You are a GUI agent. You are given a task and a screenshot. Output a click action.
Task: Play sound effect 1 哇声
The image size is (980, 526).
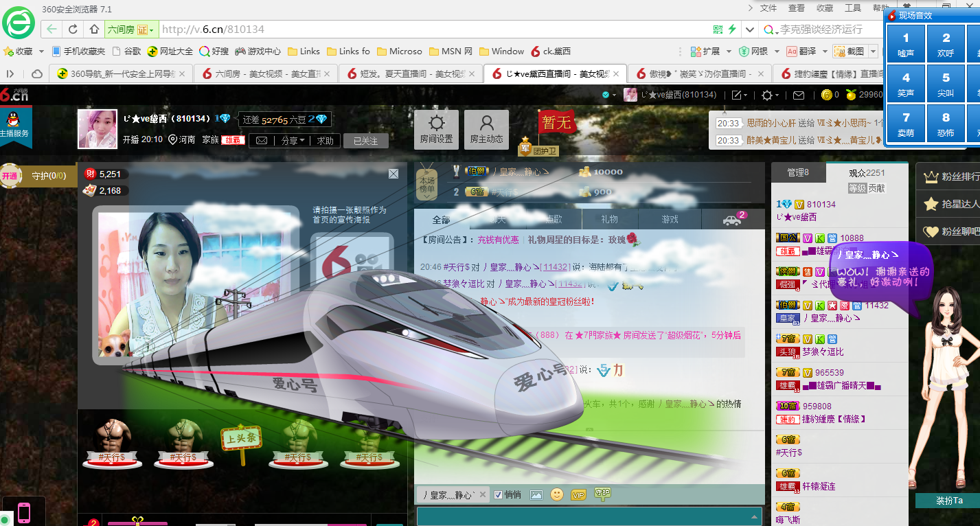[x=906, y=44]
